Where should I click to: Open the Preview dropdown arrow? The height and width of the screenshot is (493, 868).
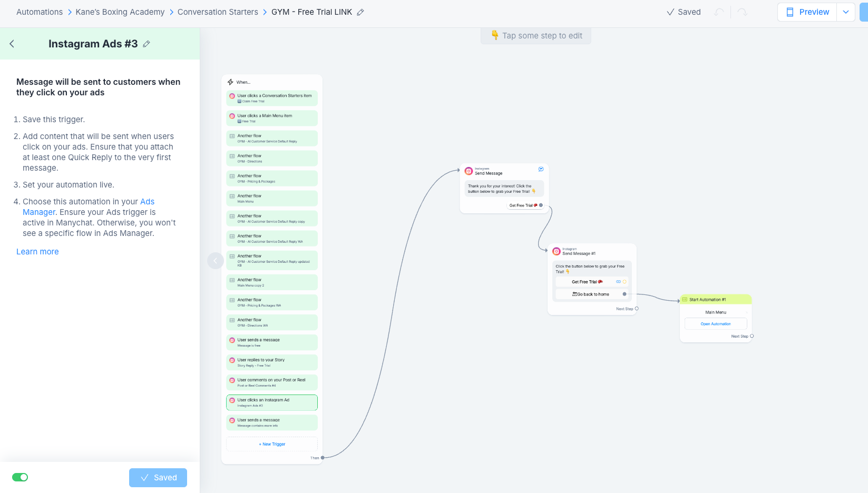[x=846, y=12]
